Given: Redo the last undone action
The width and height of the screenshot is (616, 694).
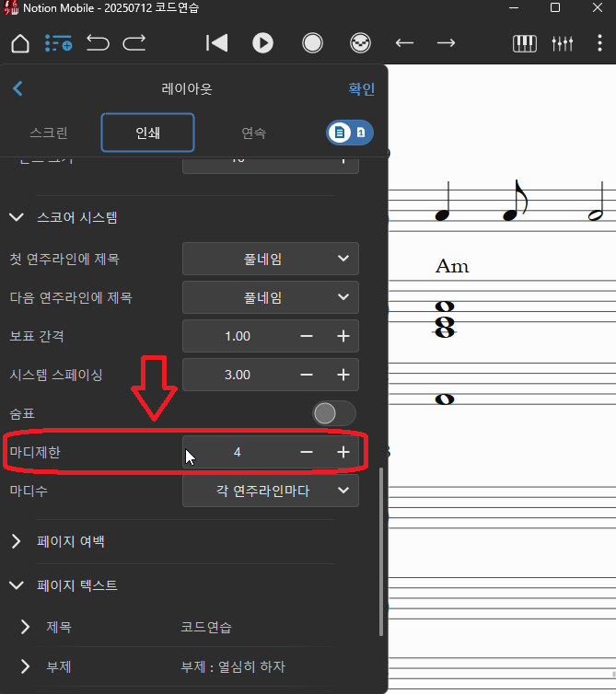Looking at the screenshot, I should pyautogui.click(x=134, y=43).
